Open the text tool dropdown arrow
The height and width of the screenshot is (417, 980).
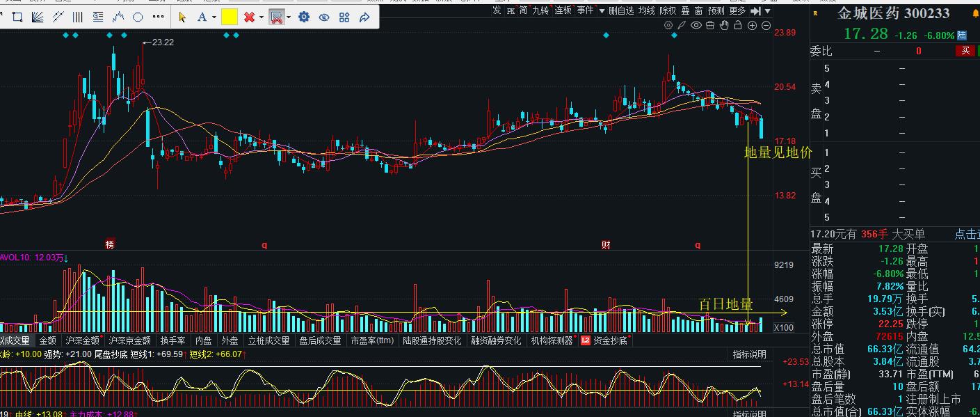pyautogui.click(x=214, y=17)
